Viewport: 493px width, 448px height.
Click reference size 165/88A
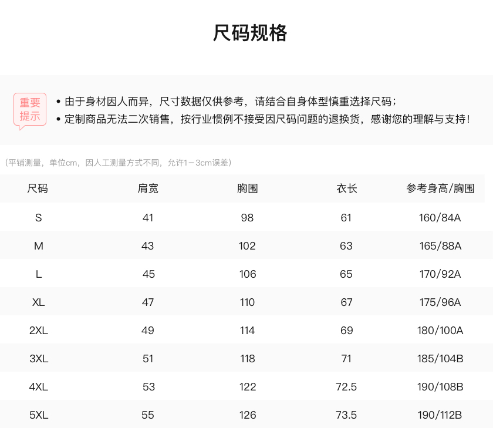click(440, 246)
